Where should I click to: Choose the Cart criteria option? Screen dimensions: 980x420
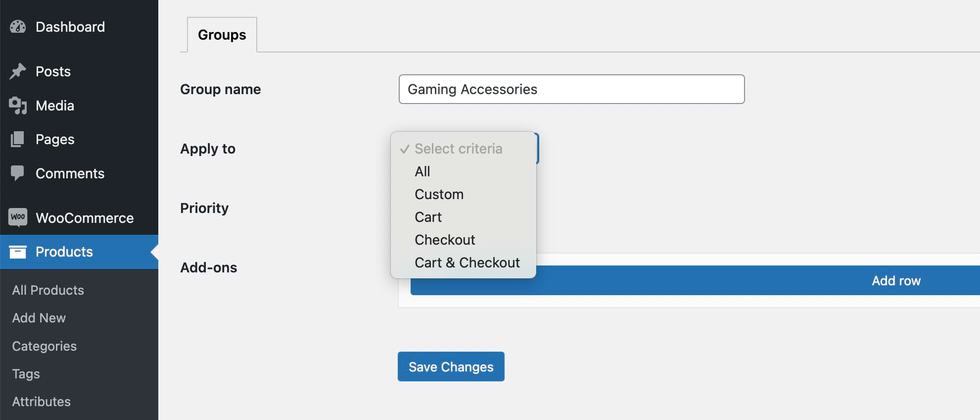(x=428, y=216)
